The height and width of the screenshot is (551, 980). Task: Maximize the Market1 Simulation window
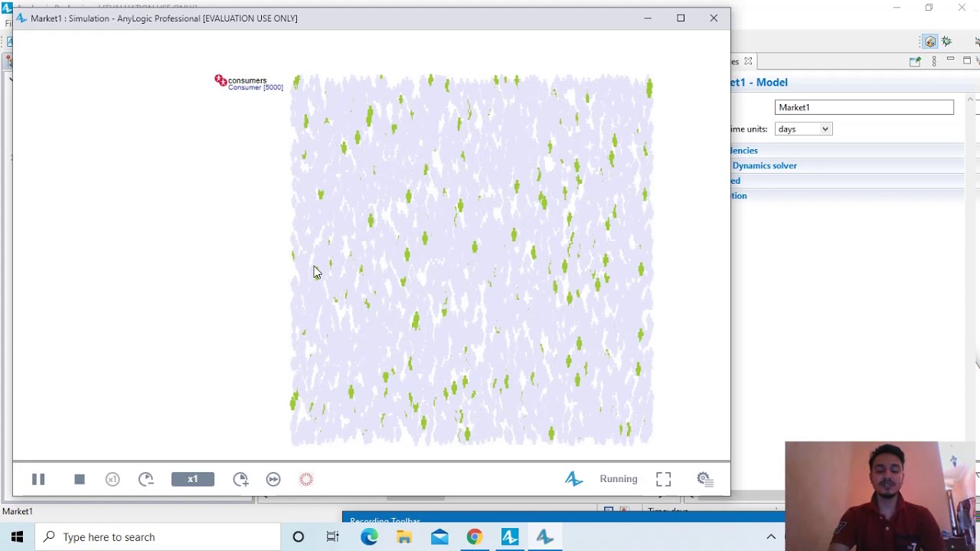(x=681, y=18)
